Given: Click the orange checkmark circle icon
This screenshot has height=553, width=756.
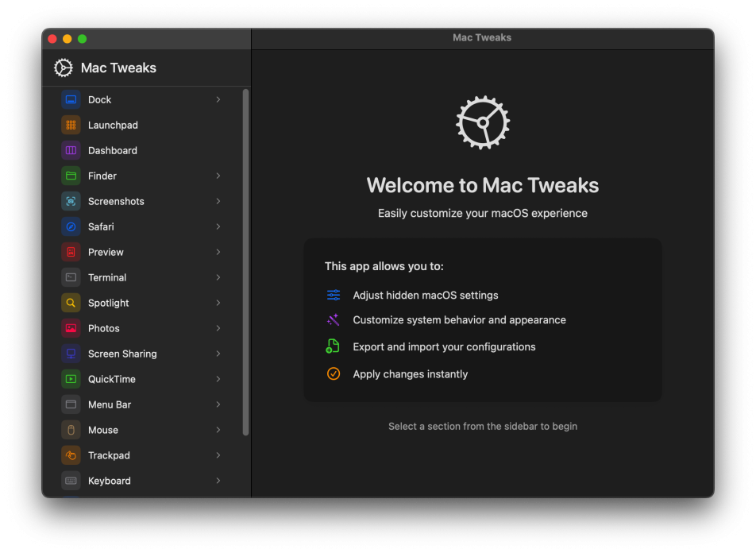Looking at the screenshot, I should point(334,374).
